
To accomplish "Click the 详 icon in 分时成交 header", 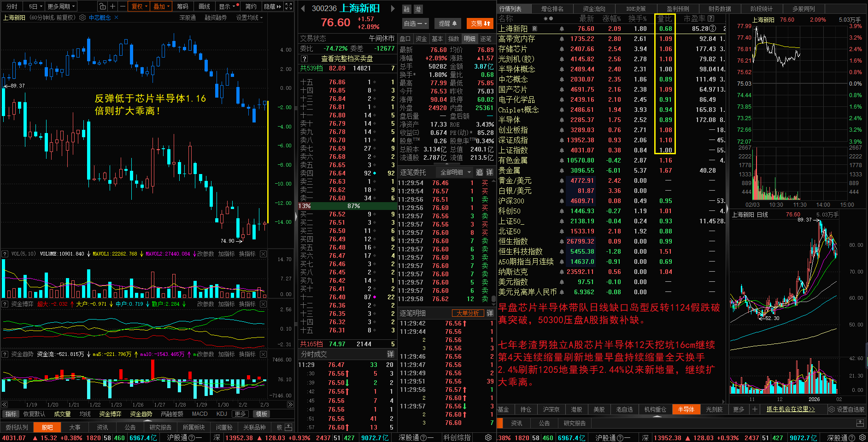I will point(390,354).
